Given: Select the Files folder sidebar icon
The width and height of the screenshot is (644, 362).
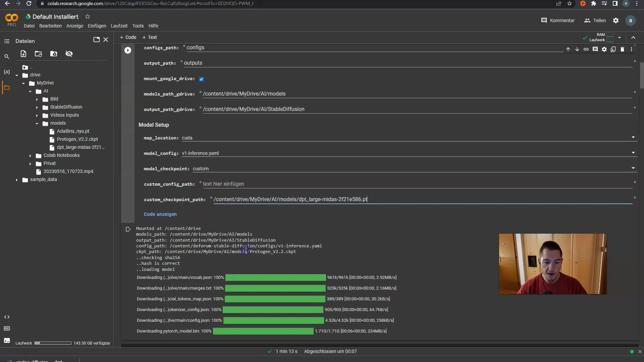Looking at the screenshot, I should pos(7,88).
